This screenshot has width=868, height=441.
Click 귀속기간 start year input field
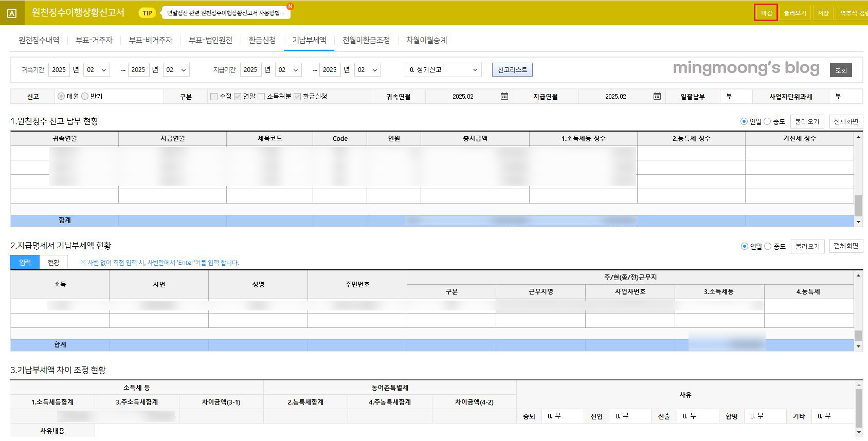point(59,70)
